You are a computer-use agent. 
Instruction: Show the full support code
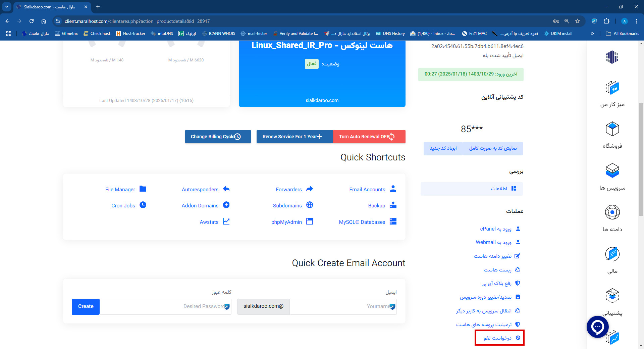(493, 148)
